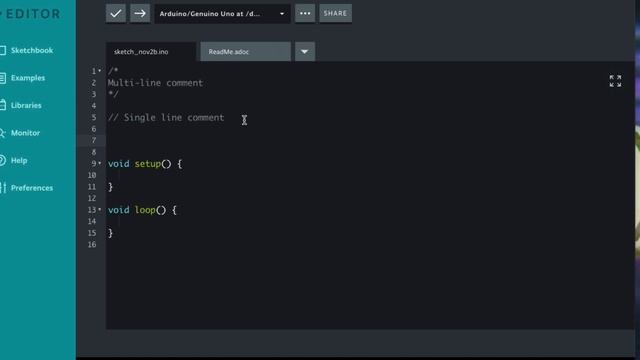The height and width of the screenshot is (360, 640).
Task: Open Monitor in the sidebar
Action: pos(25,133)
